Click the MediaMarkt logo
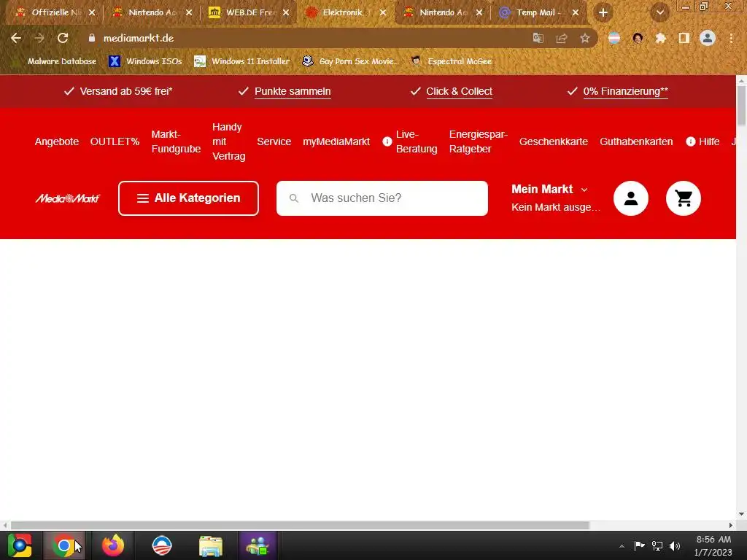747x560 pixels. (68, 198)
